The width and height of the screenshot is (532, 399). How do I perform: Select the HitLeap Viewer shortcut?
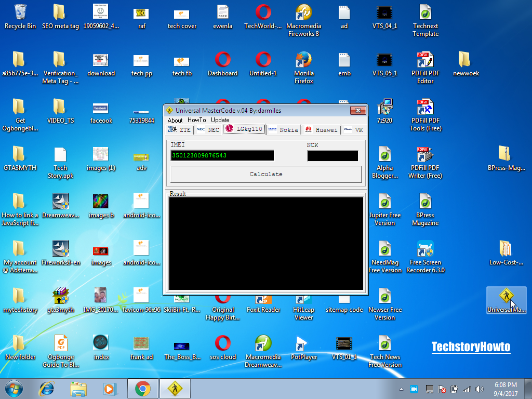pos(303,308)
